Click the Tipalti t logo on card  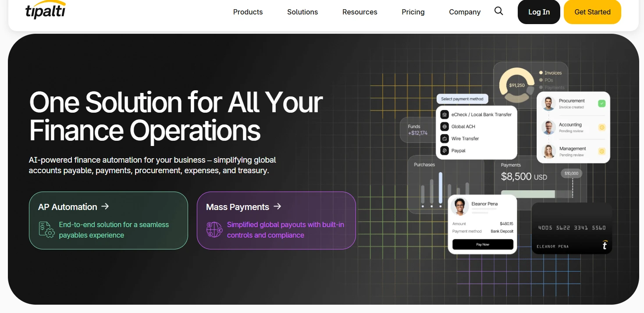pyautogui.click(x=605, y=245)
